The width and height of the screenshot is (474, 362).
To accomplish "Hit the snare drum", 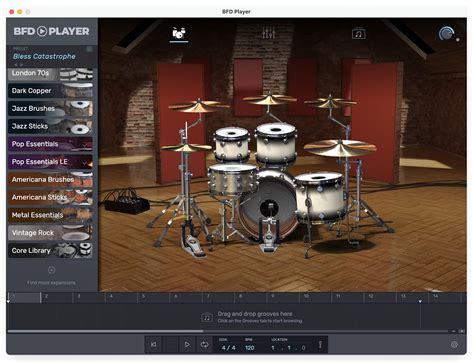I will 232,179.
